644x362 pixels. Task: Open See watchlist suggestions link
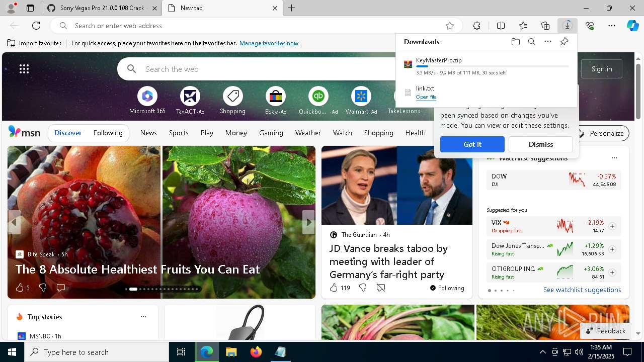click(582, 290)
